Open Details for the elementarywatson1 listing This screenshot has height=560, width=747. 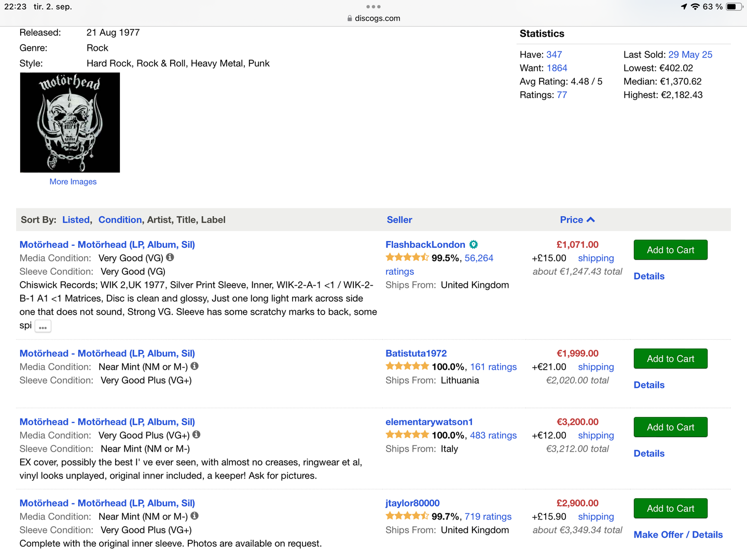click(649, 454)
